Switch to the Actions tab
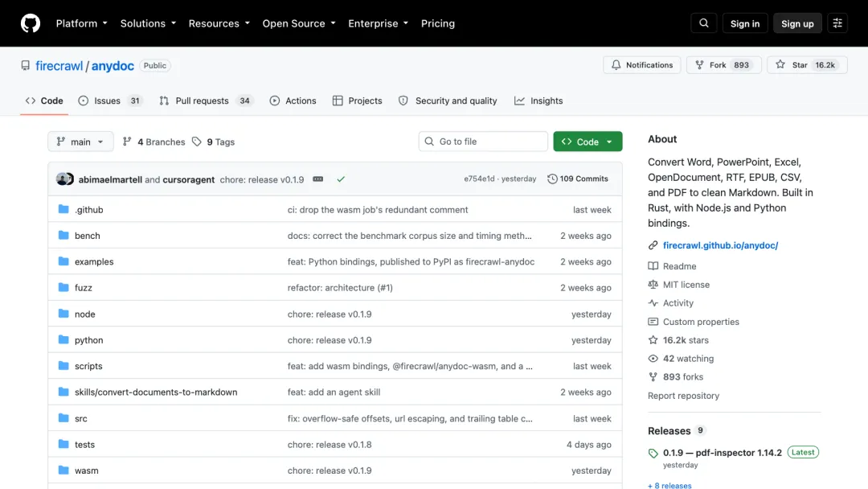 293,101
